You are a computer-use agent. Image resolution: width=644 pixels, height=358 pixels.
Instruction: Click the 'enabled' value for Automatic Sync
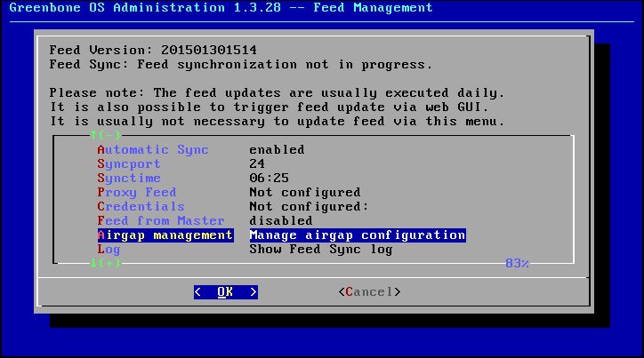tap(277, 149)
